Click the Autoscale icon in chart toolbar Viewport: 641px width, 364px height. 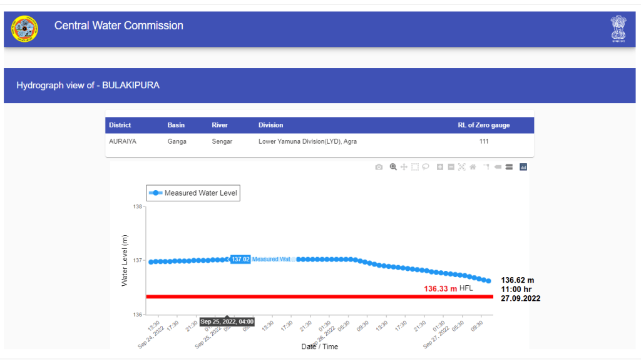462,167
